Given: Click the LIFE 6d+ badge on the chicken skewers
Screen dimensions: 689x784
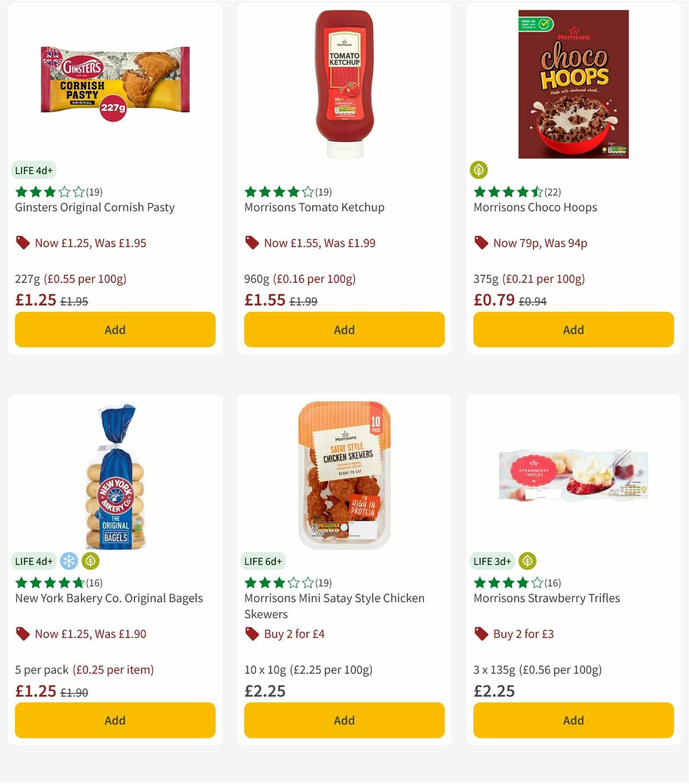Looking at the screenshot, I should tap(263, 561).
